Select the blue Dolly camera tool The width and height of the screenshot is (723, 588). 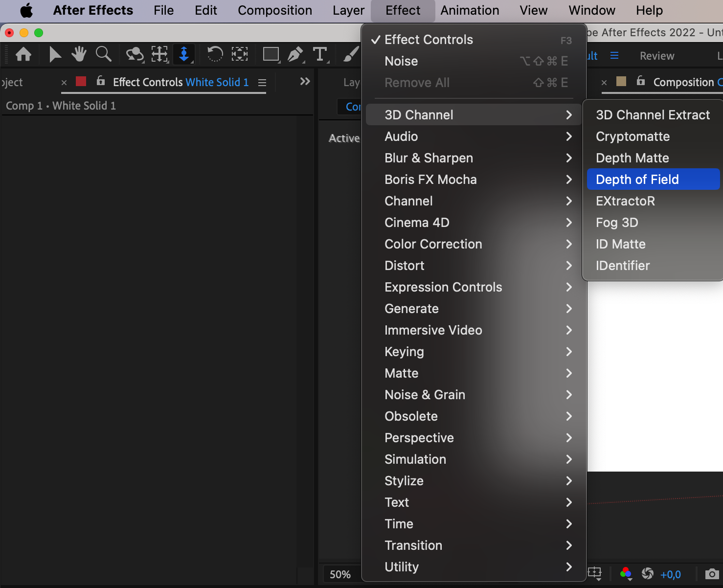(x=184, y=54)
